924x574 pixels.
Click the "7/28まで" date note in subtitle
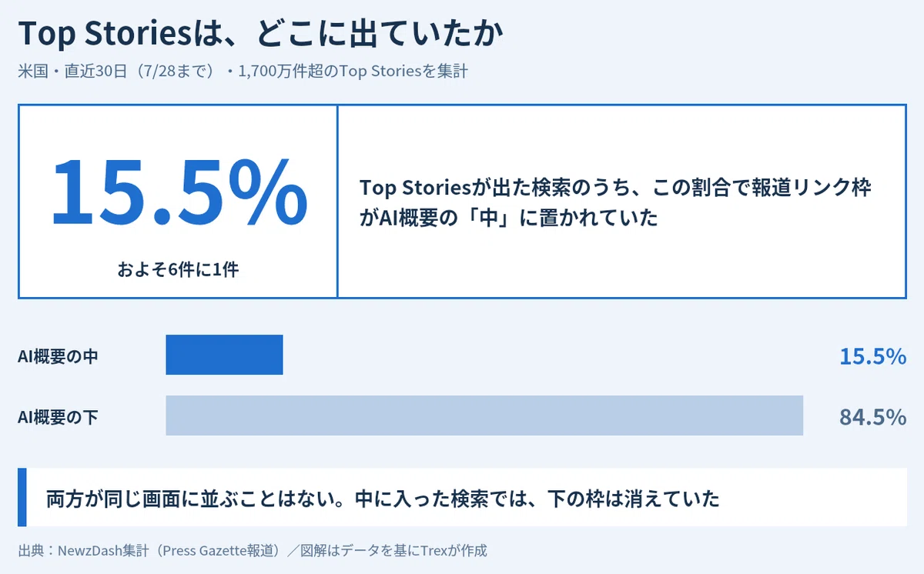coord(176,72)
